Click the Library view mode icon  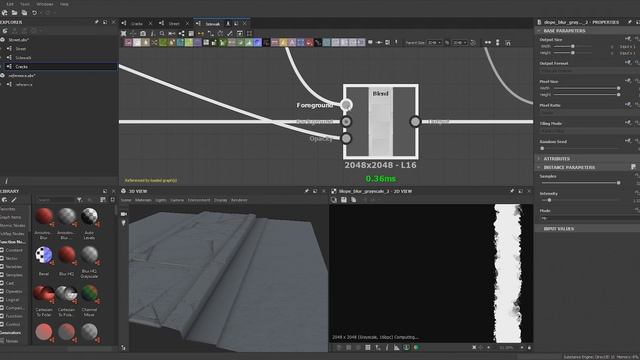pyautogui.click(x=103, y=200)
